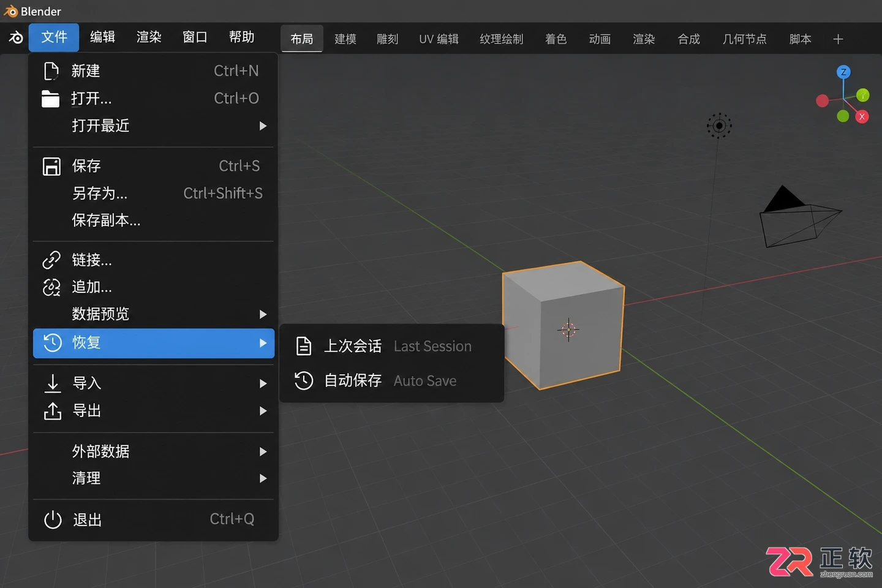Choose 另存为... menu entry
882x588 pixels.
pyautogui.click(x=154, y=194)
